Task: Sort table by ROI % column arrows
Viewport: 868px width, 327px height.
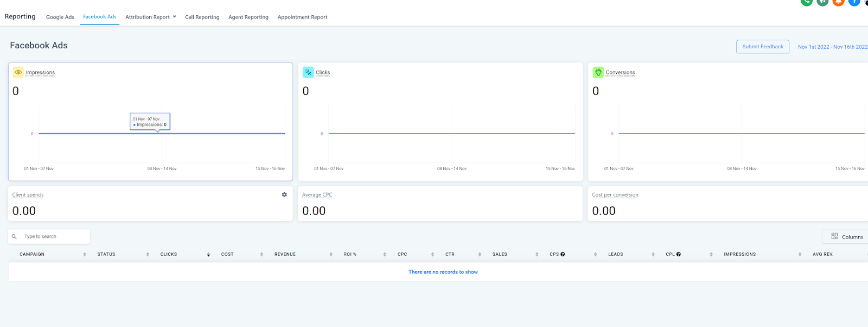Action: tap(385, 254)
